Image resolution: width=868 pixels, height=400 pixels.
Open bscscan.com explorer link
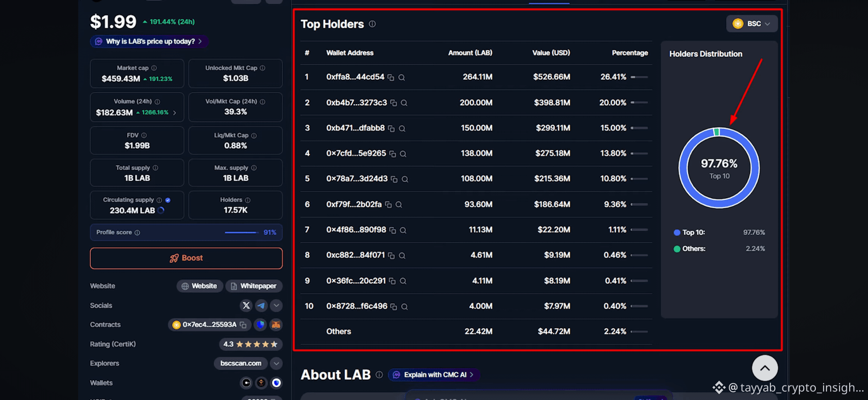point(241,363)
